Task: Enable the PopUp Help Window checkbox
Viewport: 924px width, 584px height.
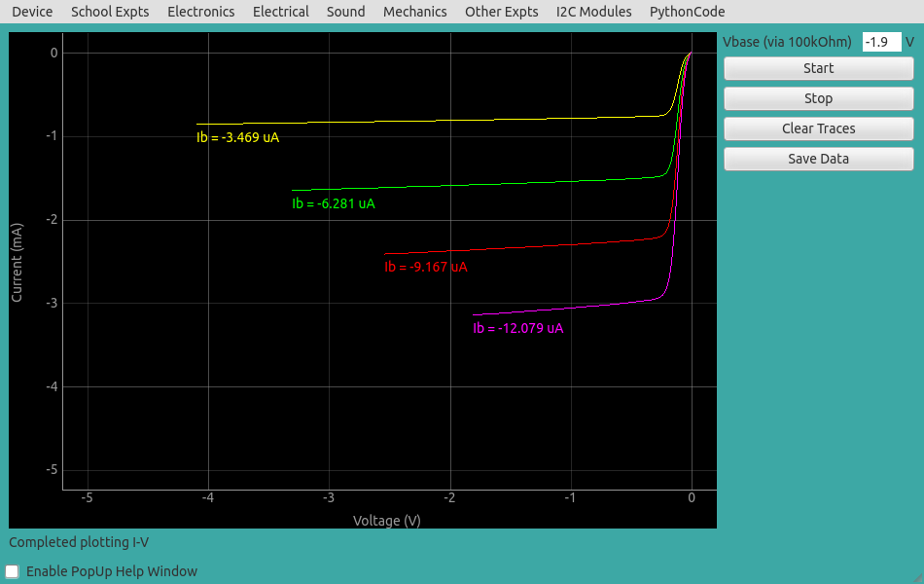Action: (13, 571)
